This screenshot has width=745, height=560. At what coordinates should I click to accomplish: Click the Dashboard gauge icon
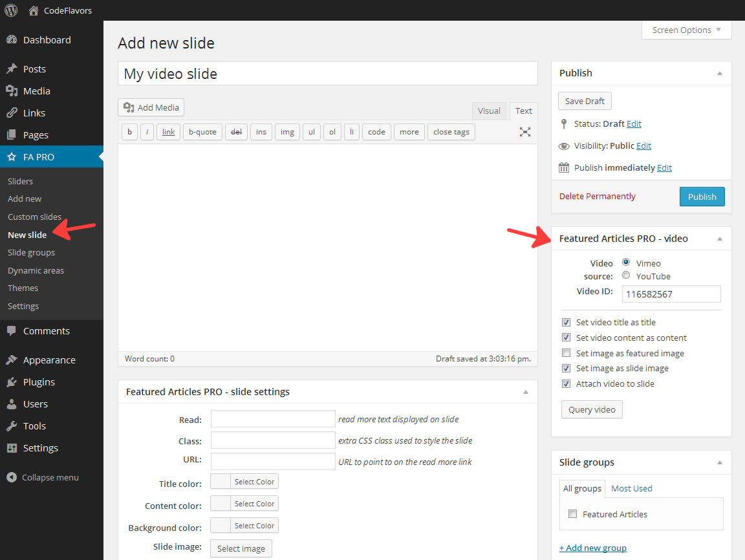[x=12, y=40]
